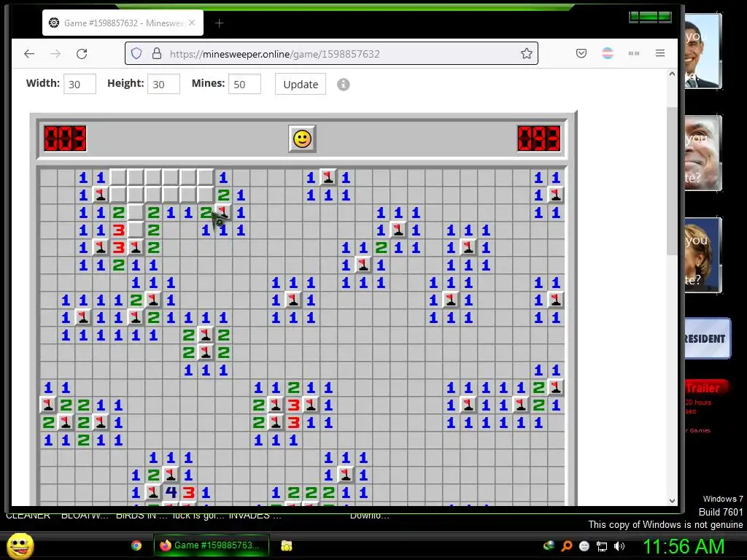Apply board settings with Update button
The image size is (747, 560).
(x=300, y=85)
